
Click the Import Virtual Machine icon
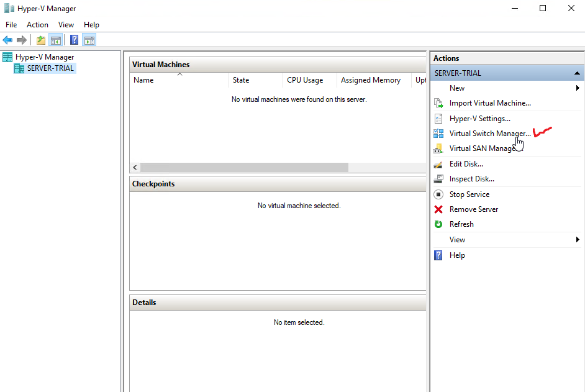(438, 103)
